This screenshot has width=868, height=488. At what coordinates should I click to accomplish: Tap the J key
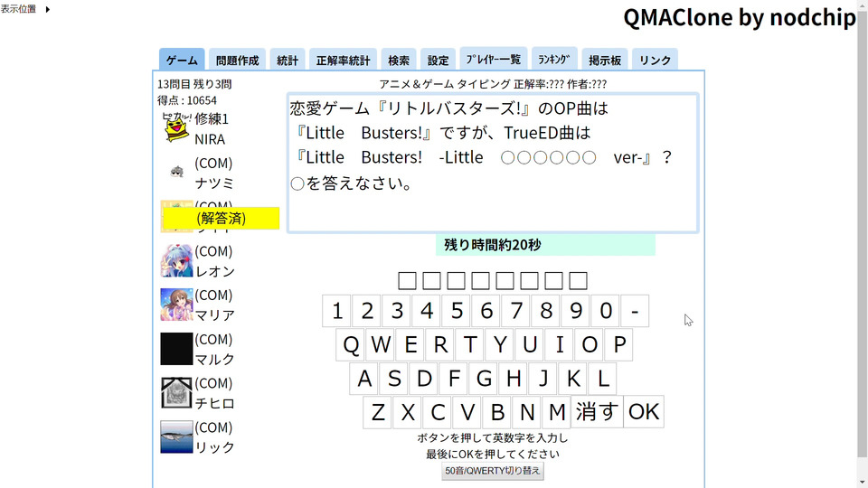pyautogui.click(x=543, y=379)
